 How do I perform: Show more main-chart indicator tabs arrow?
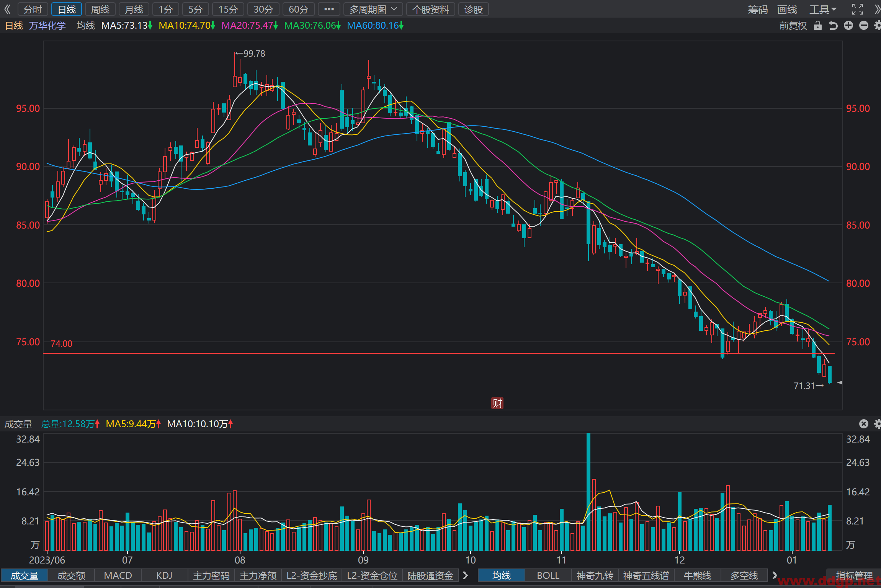click(x=775, y=575)
